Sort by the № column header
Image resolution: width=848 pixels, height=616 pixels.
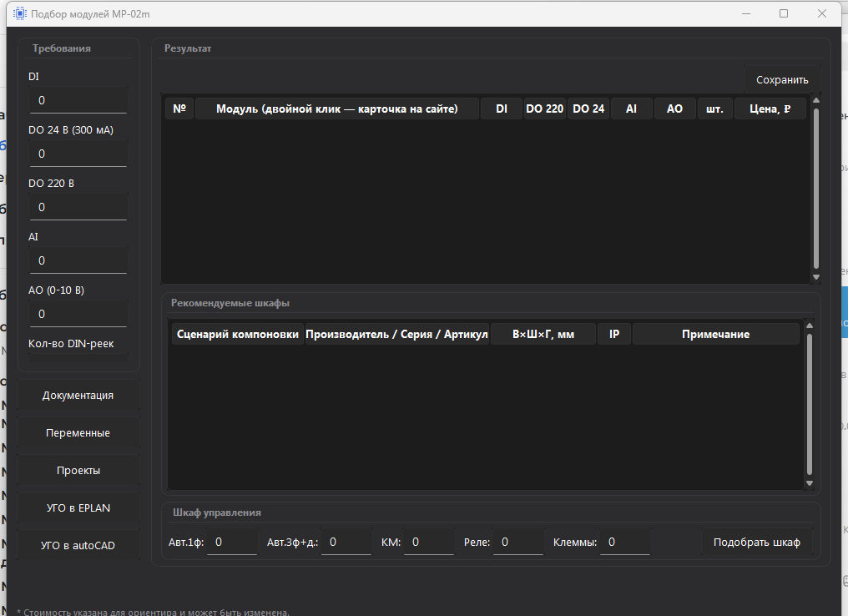tap(179, 109)
